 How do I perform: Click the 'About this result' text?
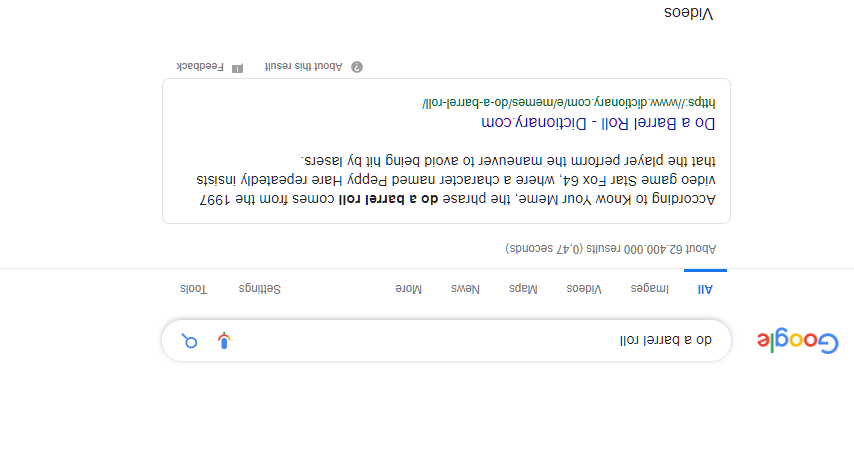click(303, 66)
